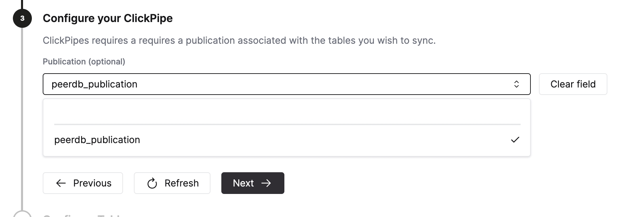The height and width of the screenshot is (217, 644).
Task: Click the up-down chevron in the publication field
Action: 517,84
